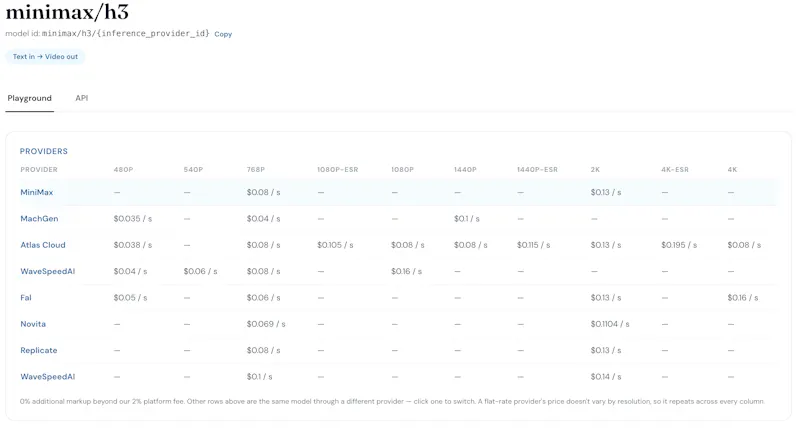Click the 1440P column header
800x428 pixels.
point(465,170)
